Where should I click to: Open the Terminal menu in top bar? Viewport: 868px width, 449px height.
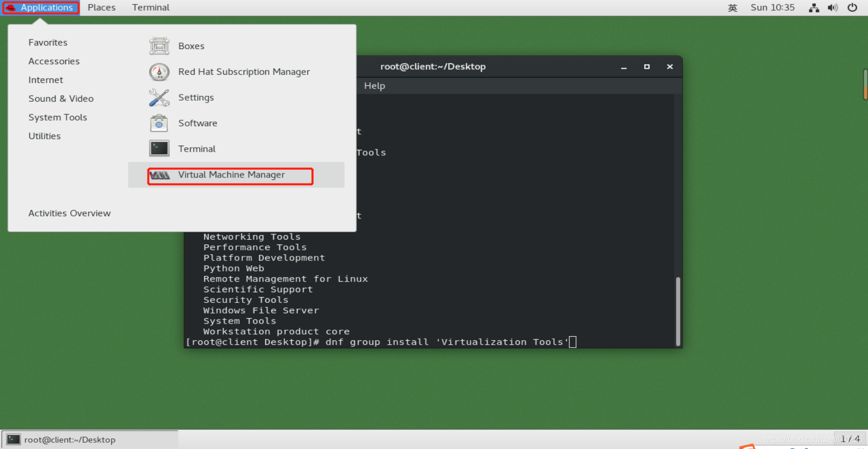151,8
